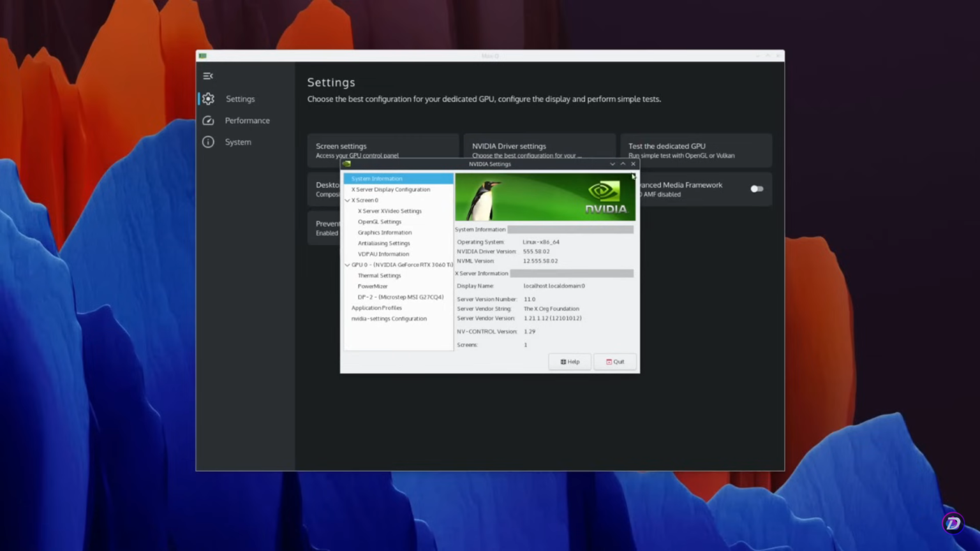Screen dimensions: 980x551
Task: Open the System info icon
Action: click(x=209, y=142)
